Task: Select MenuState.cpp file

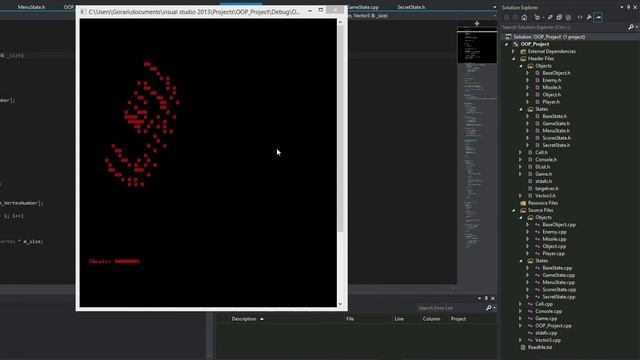Action: [558, 282]
